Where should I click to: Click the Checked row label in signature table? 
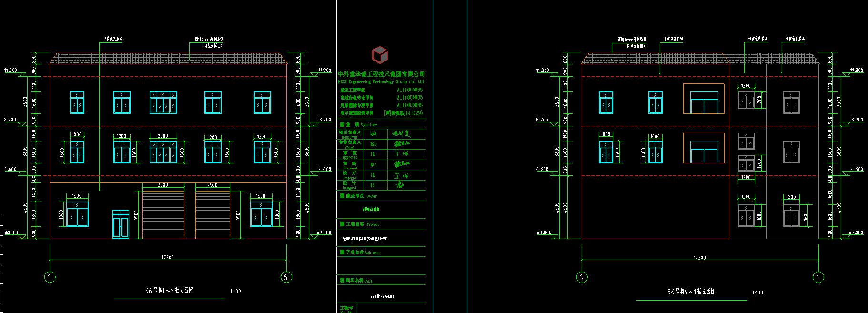[x=350, y=175]
